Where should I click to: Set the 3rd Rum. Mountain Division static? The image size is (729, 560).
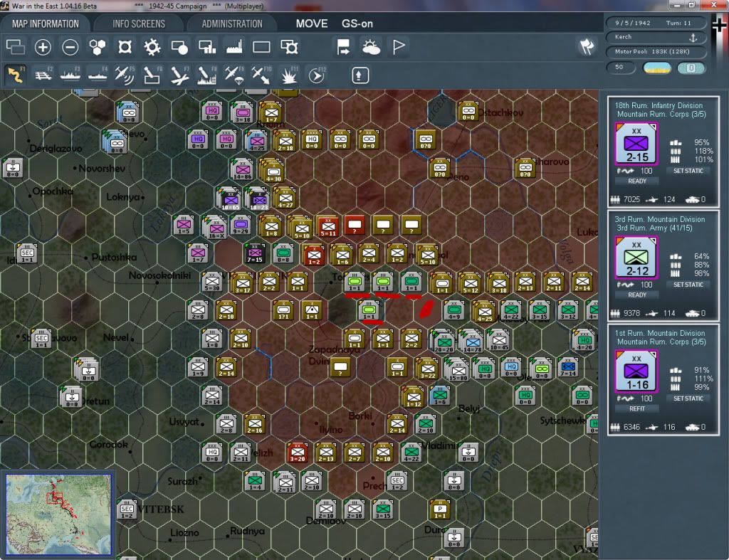tap(688, 285)
